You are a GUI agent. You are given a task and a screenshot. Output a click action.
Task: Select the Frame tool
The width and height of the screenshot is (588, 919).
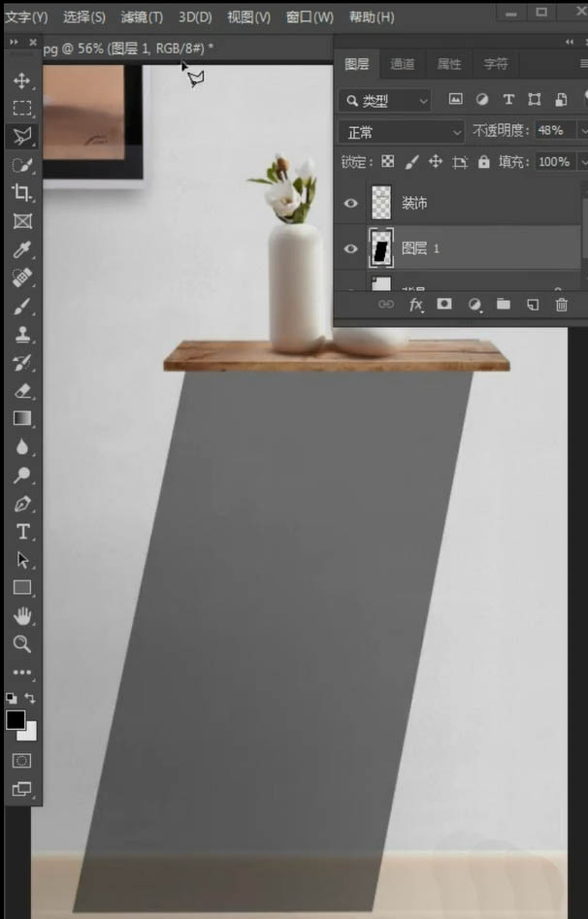tap(21, 221)
